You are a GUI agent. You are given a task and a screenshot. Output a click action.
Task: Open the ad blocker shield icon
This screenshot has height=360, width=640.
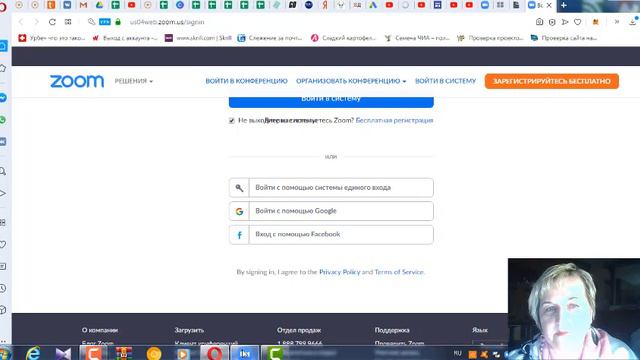point(552,22)
